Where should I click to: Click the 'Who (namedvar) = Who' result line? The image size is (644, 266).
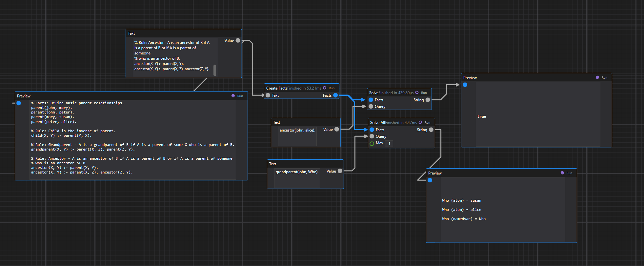point(464,219)
